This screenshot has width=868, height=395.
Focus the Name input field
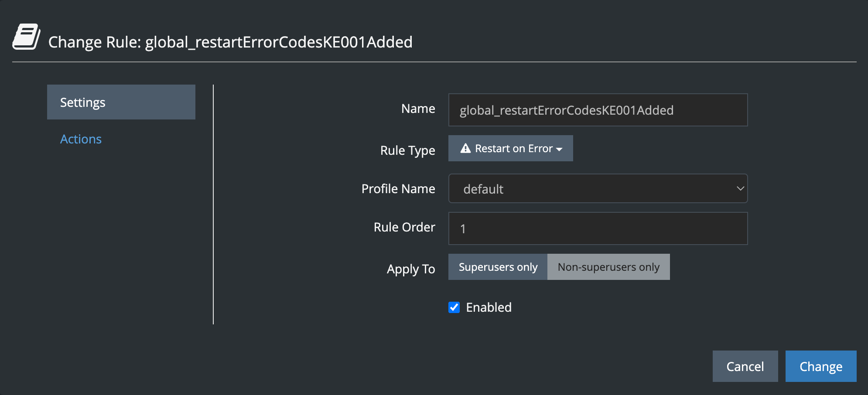[598, 110]
